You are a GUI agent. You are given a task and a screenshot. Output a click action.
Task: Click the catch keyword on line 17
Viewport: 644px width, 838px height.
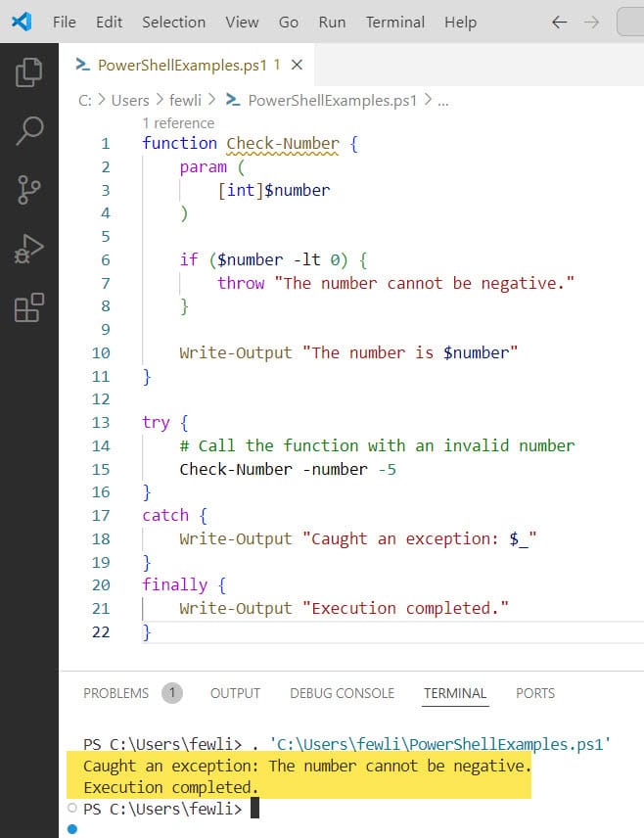(165, 515)
